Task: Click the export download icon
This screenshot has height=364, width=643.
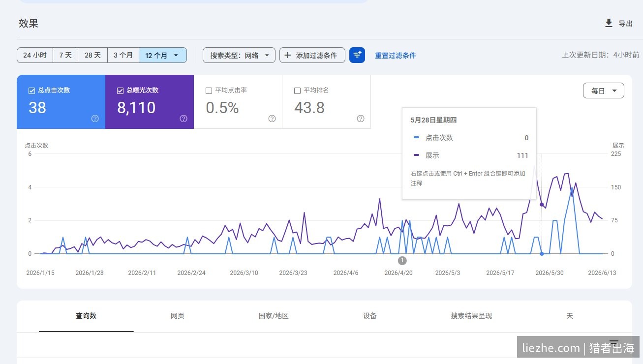Action: tap(609, 23)
